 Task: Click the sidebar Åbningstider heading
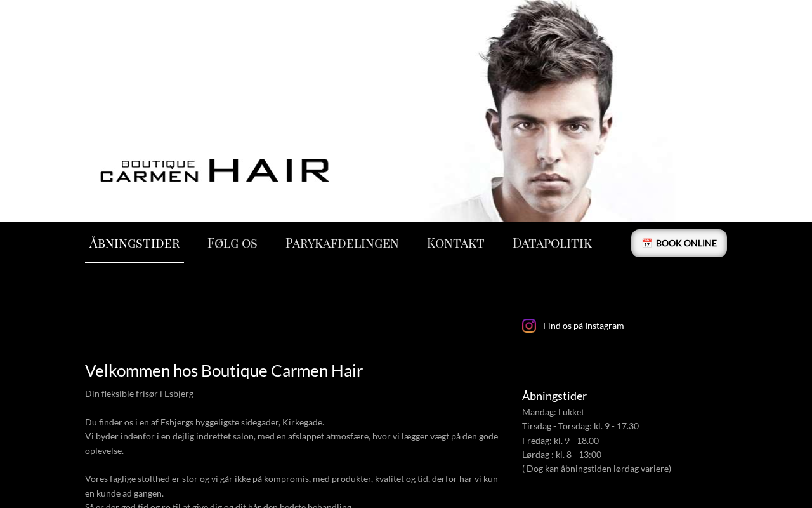[554, 396]
